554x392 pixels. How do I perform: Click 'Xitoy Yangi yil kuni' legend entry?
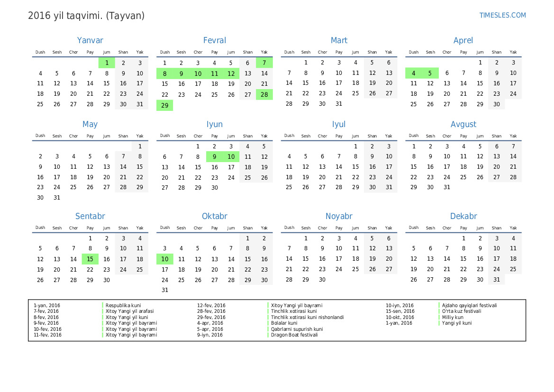pos(127,318)
